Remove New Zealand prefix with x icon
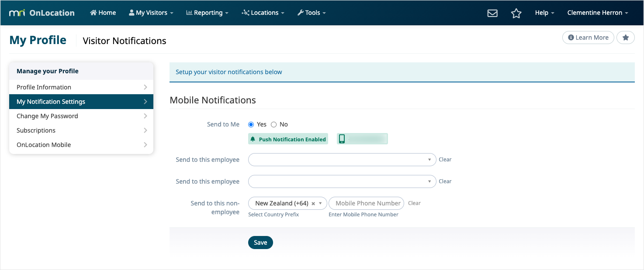 coord(313,204)
